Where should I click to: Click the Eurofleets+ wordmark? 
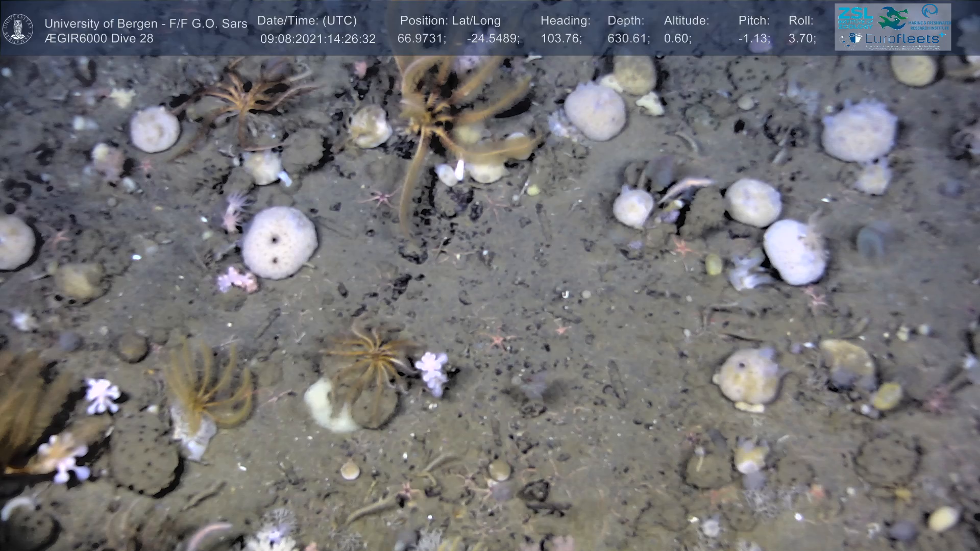pos(905,39)
